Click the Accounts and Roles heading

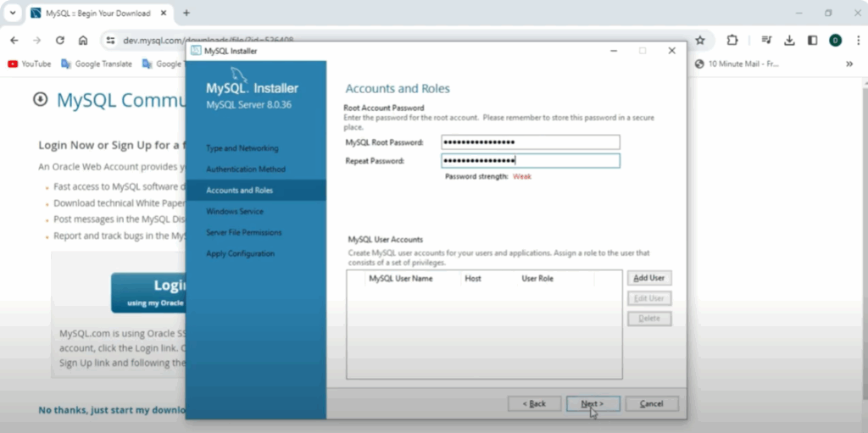coord(398,89)
